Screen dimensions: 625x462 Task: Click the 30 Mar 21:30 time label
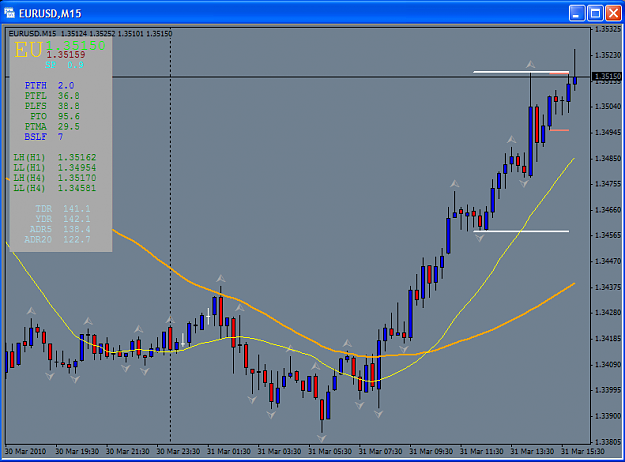(128, 452)
